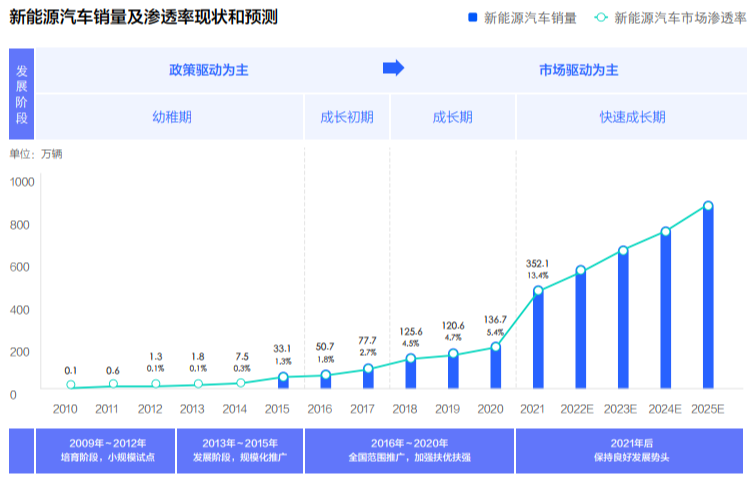
Task: Click the blue right arrow between the driving stages
Action: [393, 68]
